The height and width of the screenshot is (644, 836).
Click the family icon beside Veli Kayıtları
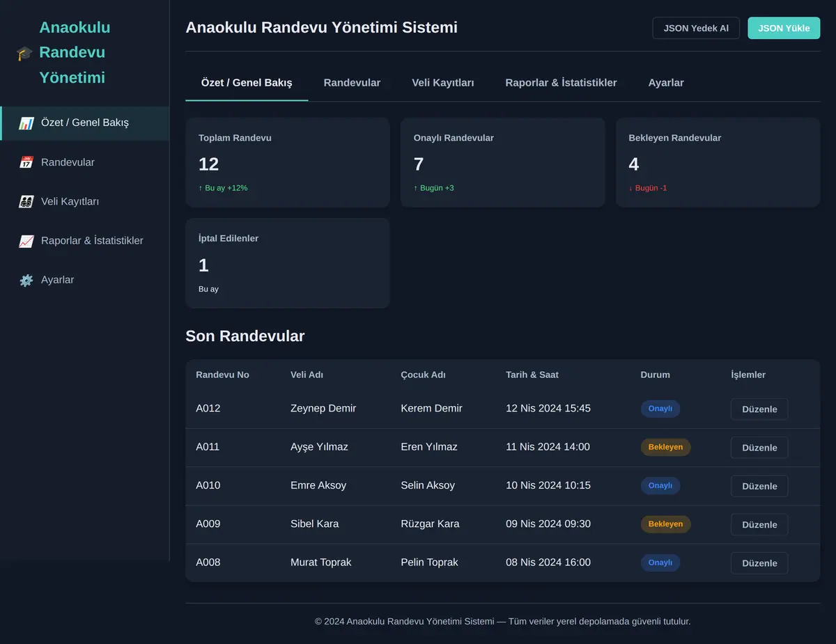click(x=26, y=202)
